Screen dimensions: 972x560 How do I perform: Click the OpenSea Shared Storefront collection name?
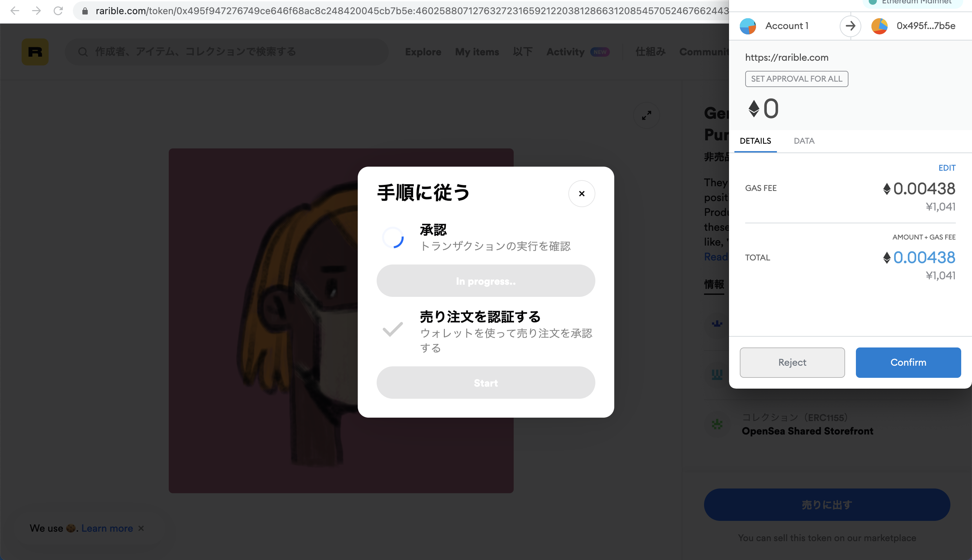click(x=807, y=431)
